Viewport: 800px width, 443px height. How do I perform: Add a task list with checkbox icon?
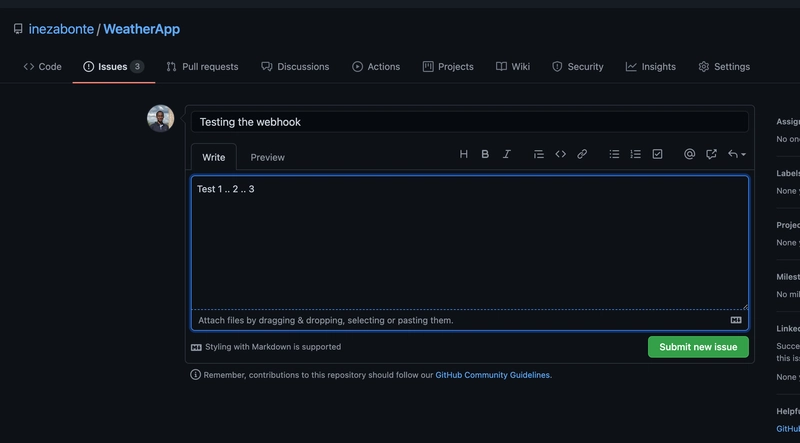coord(657,154)
